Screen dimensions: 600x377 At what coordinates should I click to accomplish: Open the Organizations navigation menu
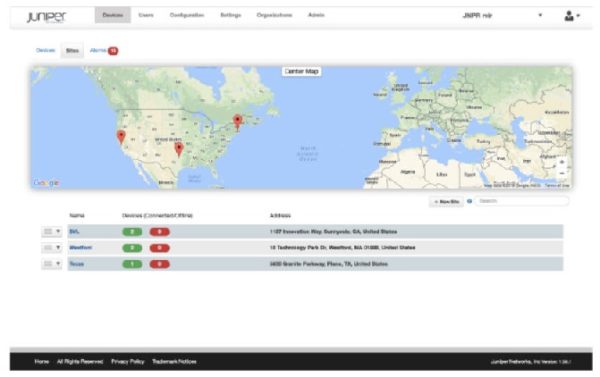(x=274, y=15)
